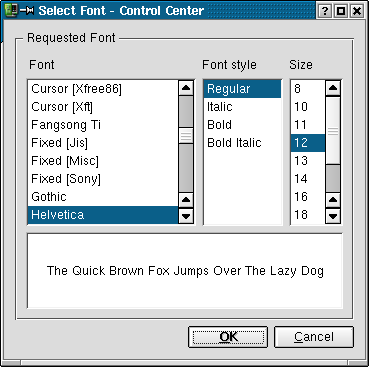Click the Size list top scroll-up arrow

tap(333, 88)
